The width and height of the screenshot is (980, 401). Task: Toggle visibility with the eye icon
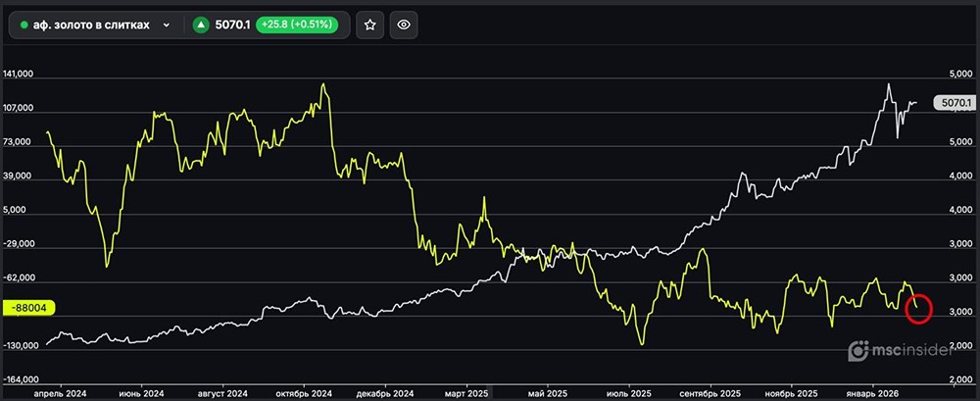404,25
